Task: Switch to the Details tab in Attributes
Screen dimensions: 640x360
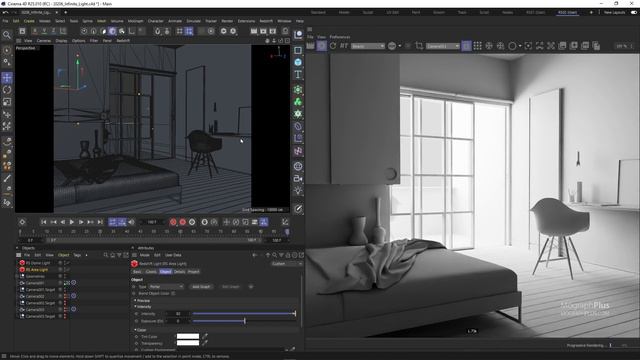Action: [x=180, y=272]
